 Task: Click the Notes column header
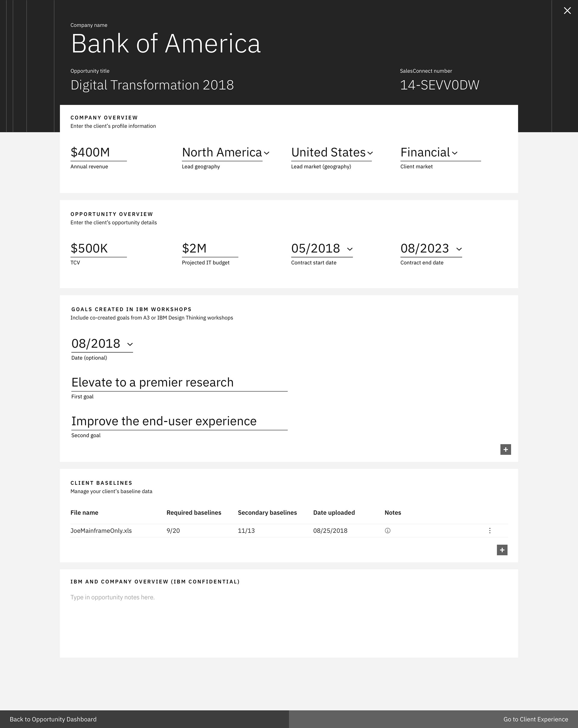[393, 512]
